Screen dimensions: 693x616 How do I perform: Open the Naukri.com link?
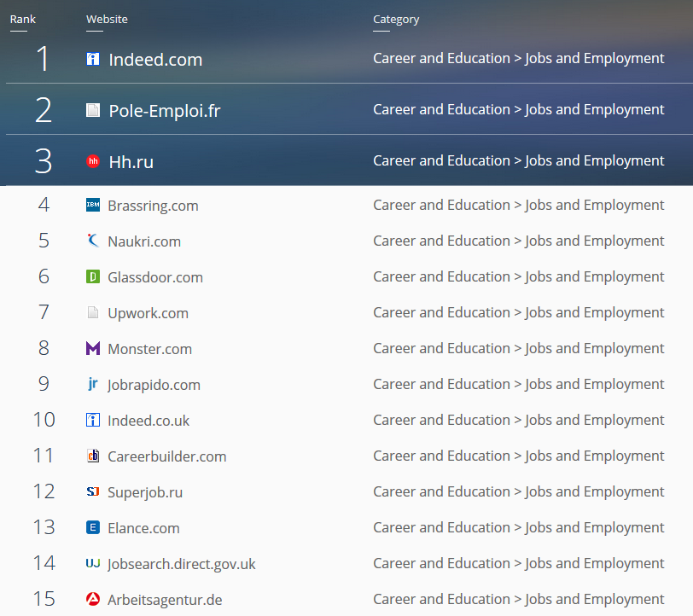coord(144,241)
